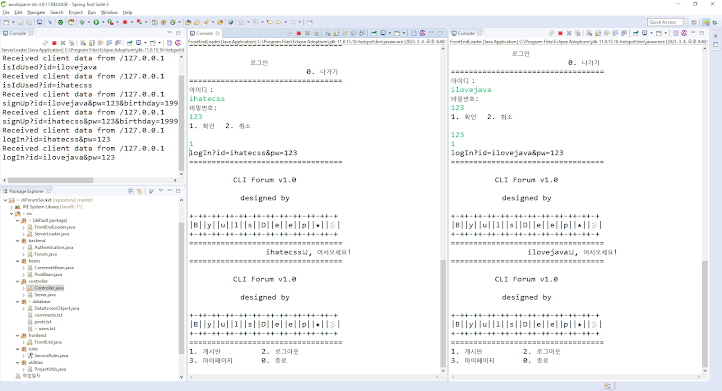722x391 pixels.
Task: Terminate the right FrontEndLoader console
Action: [x=560, y=33]
